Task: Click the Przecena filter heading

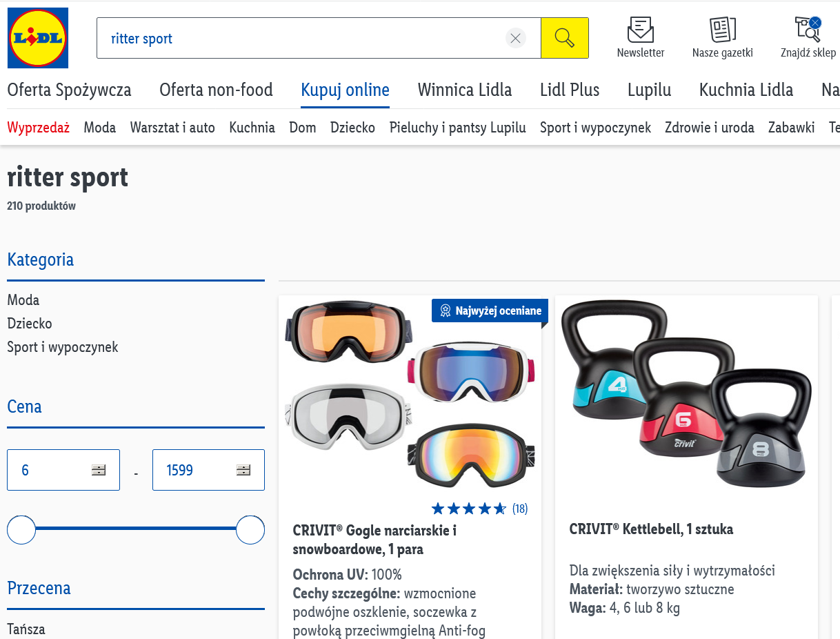Action: [x=39, y=588]
